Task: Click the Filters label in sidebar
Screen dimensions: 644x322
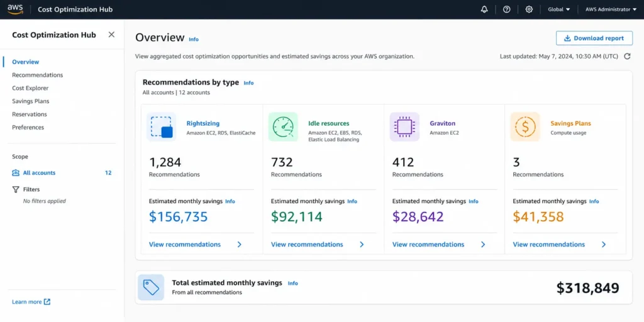Action: coord(31,189)
